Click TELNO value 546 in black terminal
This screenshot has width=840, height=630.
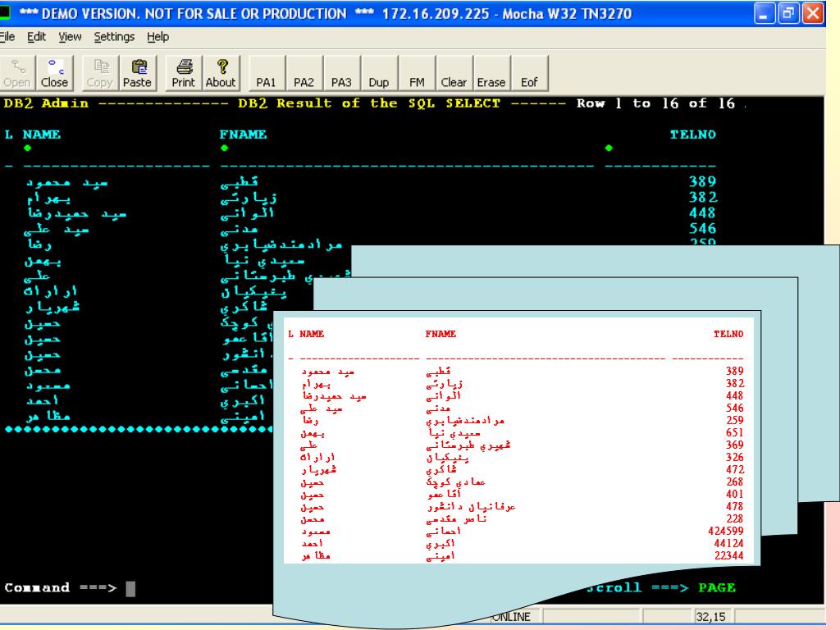[702, 228]
